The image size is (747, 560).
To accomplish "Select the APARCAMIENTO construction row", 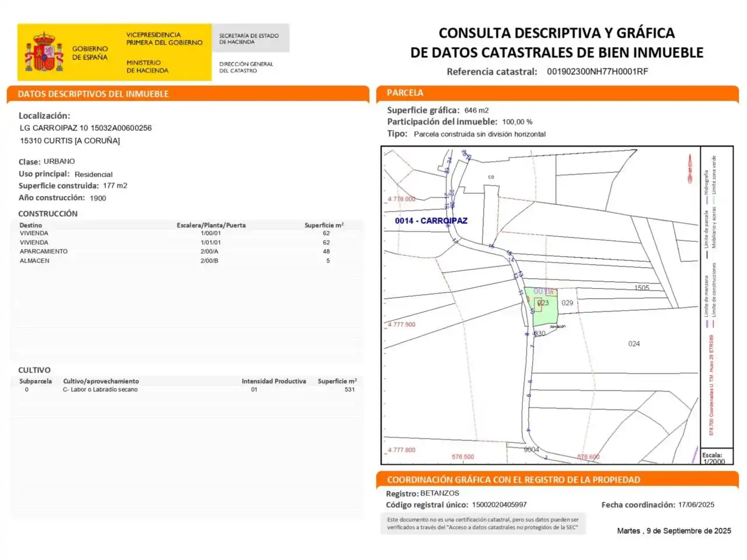I will tap(187, 251).
